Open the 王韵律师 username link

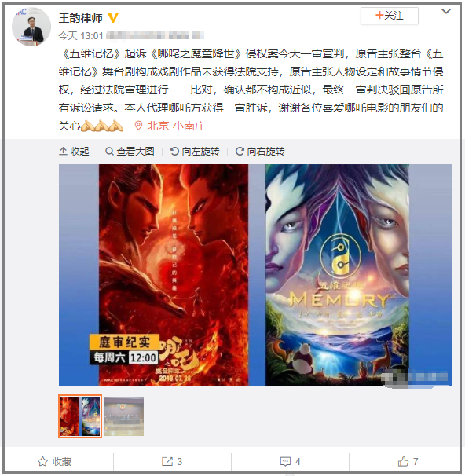click(x=81, y=18)
